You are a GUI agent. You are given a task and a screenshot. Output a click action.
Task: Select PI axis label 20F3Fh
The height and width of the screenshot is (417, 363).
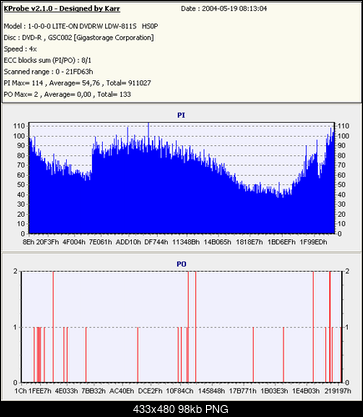click(48, 242)
